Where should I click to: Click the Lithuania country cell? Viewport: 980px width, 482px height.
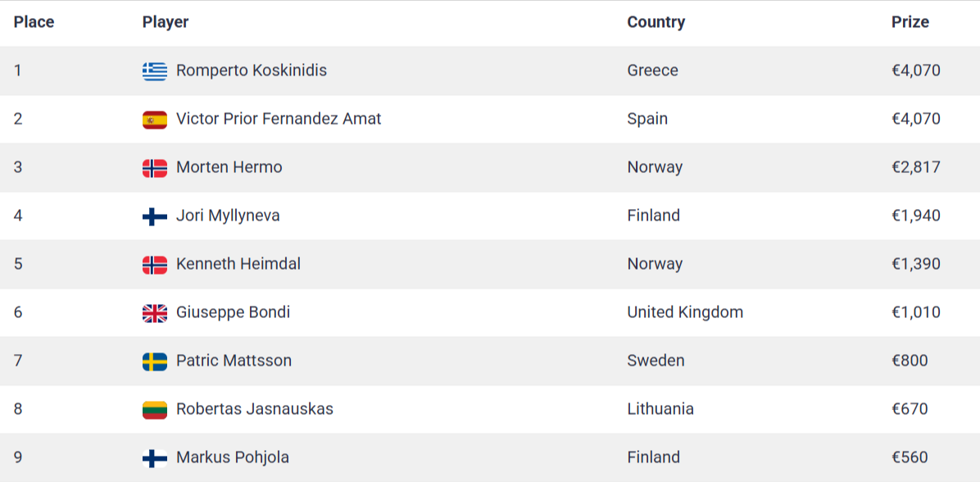click(660, 409)
